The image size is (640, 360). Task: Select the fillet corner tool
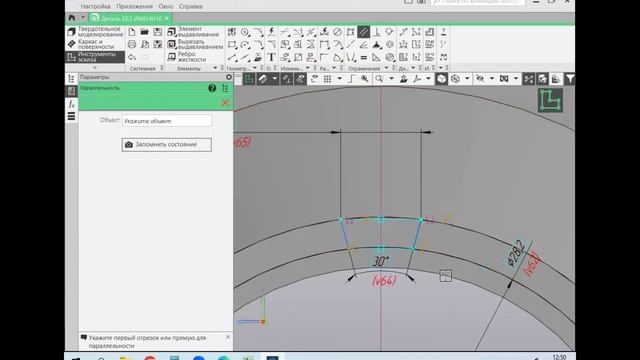tap(258, 44)
